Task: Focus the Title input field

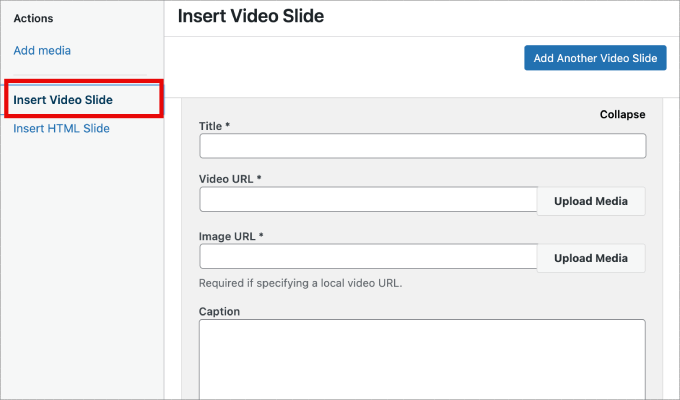Action: click(422, 146)
